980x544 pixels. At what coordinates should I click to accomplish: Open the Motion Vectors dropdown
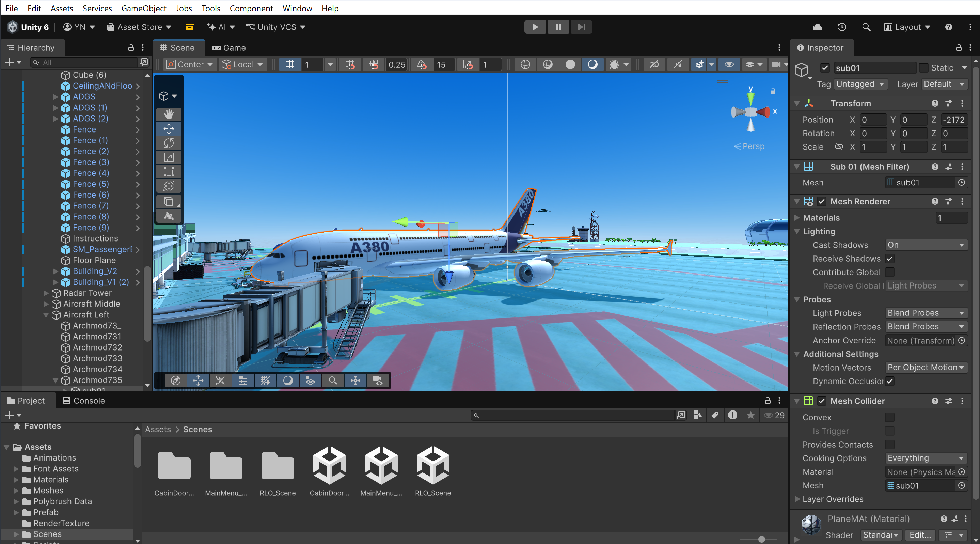coord(926,367)
